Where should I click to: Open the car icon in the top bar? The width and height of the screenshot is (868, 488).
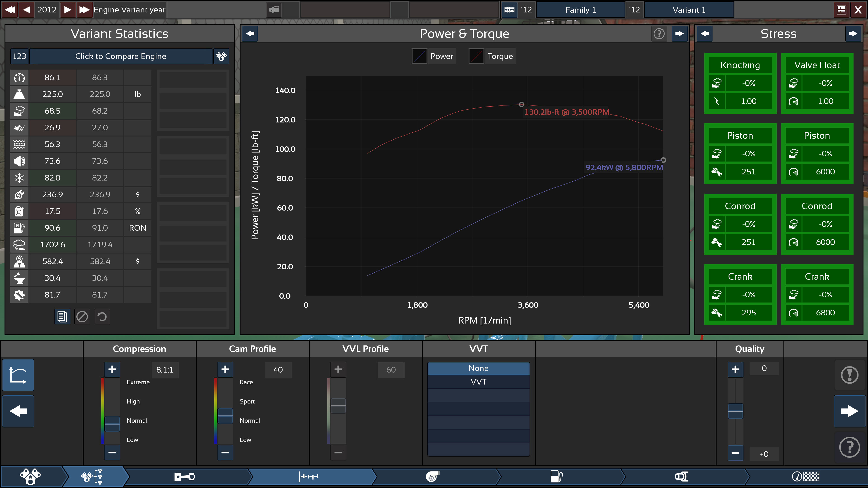coord(274,9)
